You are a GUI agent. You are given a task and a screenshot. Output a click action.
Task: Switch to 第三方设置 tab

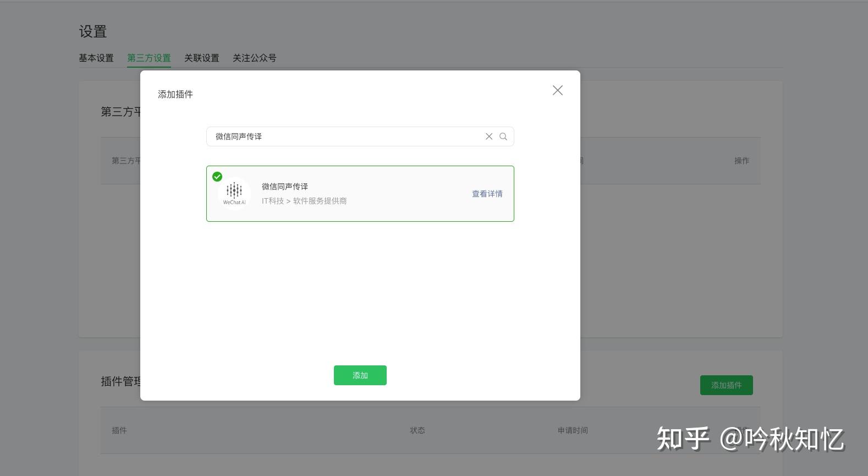coord(149,58)
